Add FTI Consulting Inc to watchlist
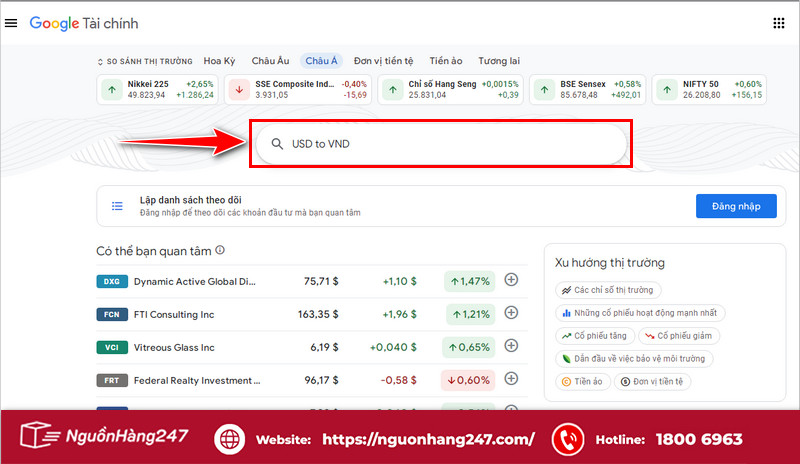The image size is (800, 464). [x=511, y=313]
